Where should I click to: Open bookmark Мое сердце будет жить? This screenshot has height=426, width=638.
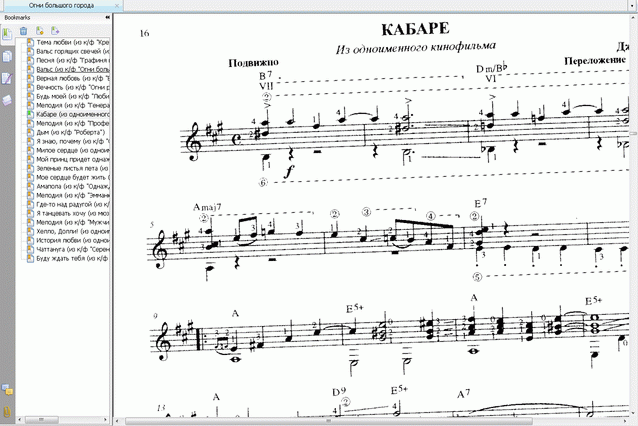pyautogui.click(x=73, y=177)
